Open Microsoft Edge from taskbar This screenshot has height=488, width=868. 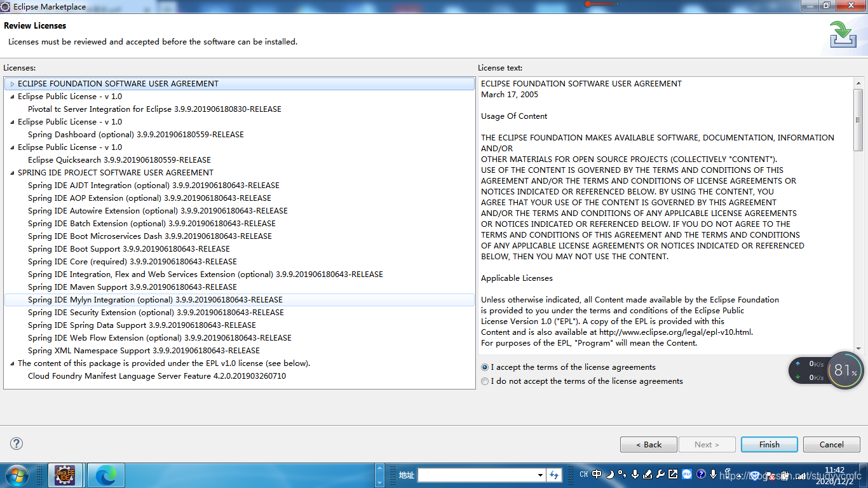pos(105,475)
